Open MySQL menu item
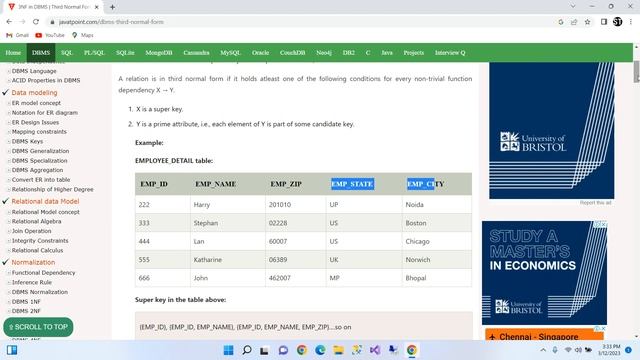This screenshot has height=360, width=640. (x=230, y=53)
